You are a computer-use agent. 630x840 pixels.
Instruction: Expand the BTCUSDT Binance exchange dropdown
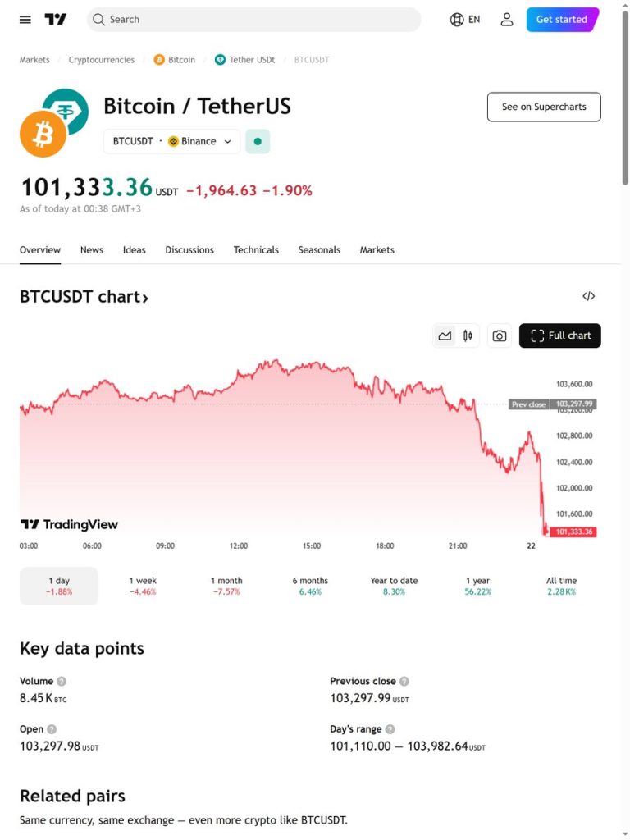tap(172, 141)
